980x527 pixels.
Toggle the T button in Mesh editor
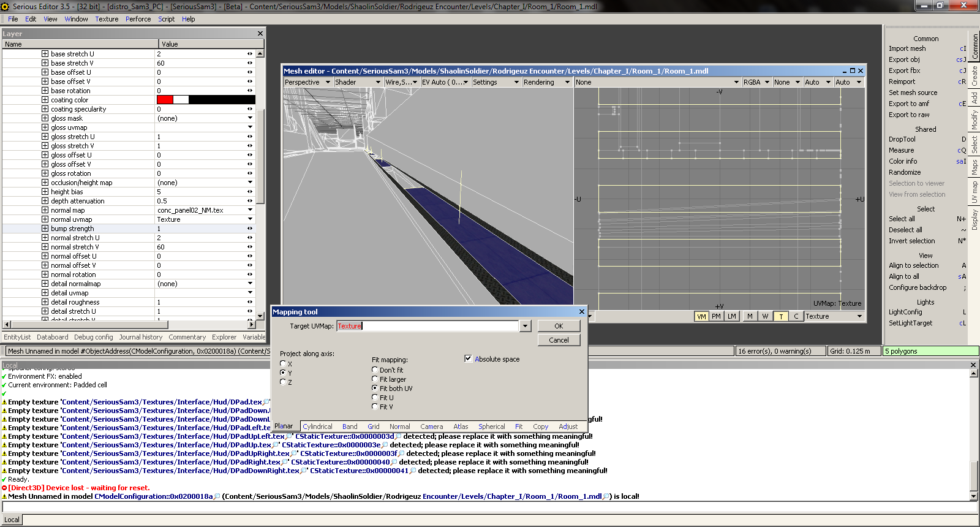click(781, 316)
